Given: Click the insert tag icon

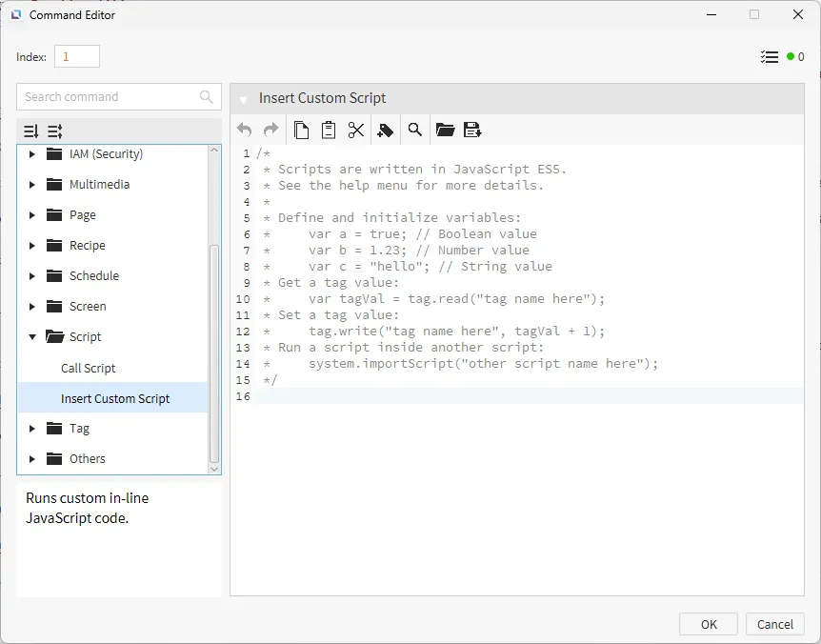Looking at the screenshot, I should [x=385, y=131].
